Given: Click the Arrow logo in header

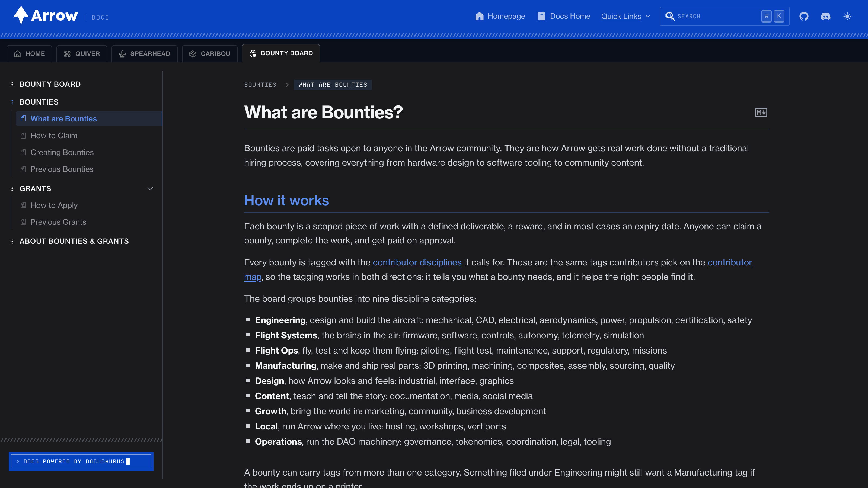Looking at the screenshot, I should click(46, 15).
